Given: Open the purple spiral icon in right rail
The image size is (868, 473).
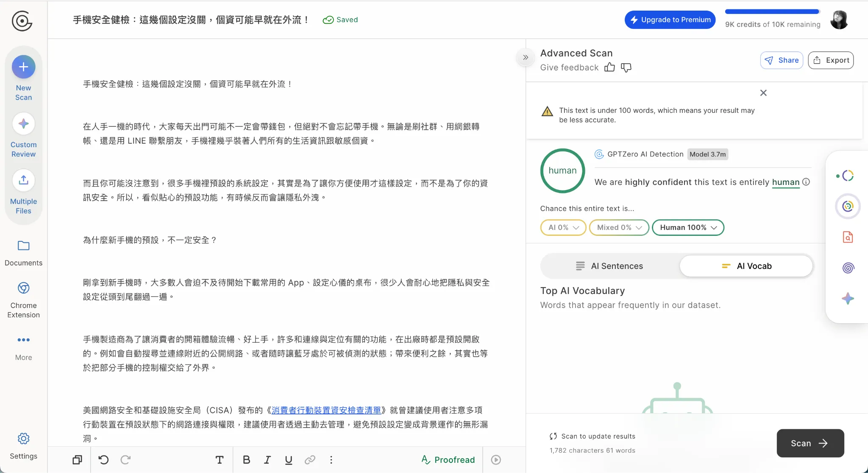Looking at the screenshot, I should coord(848,268).
